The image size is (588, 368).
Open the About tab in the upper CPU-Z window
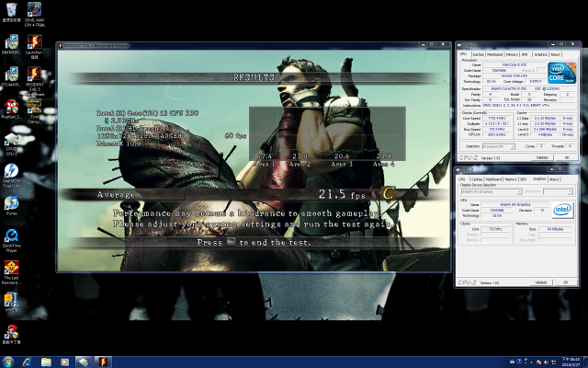click(x=555, y=54)
